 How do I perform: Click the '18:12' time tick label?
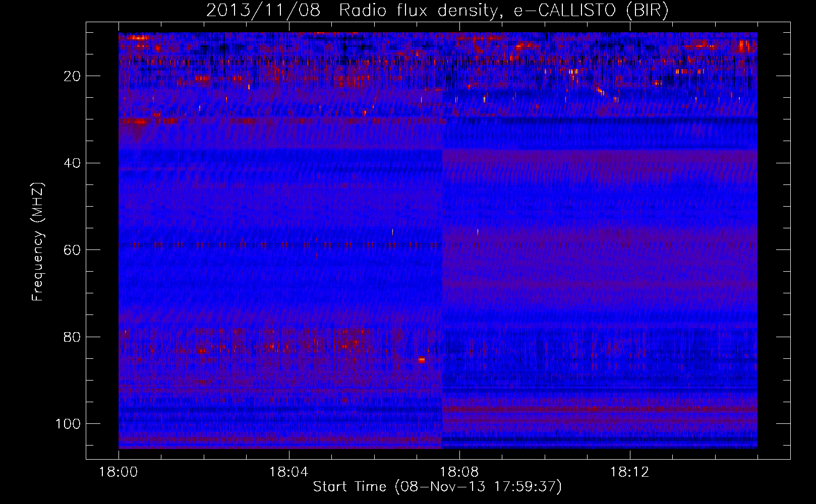click(630, 472)
